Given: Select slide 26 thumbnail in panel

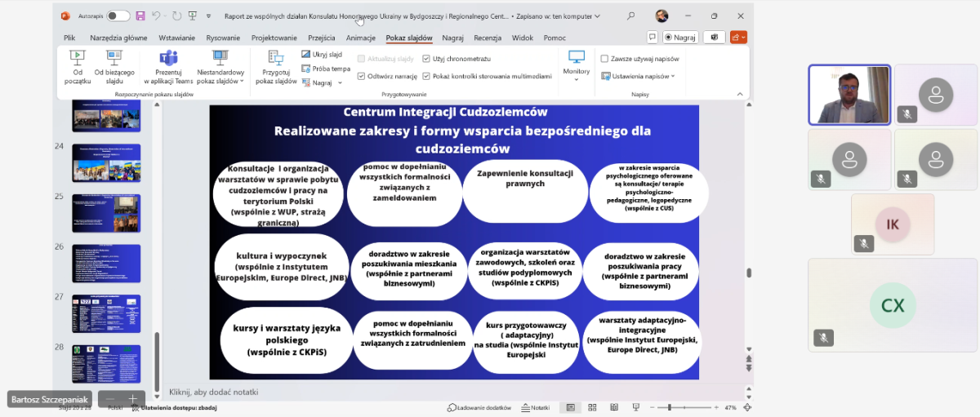Looking at the screenshot, I should [106, 263].
